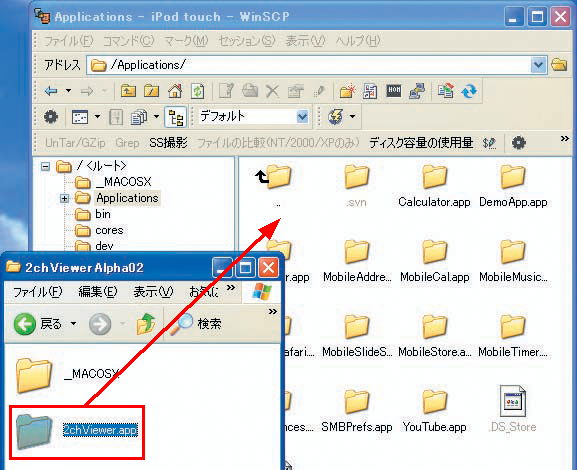Open dropdown beside lightning session icon
Image resolution: width=577 pixels, height=470 pixels.
pos(352,117)
